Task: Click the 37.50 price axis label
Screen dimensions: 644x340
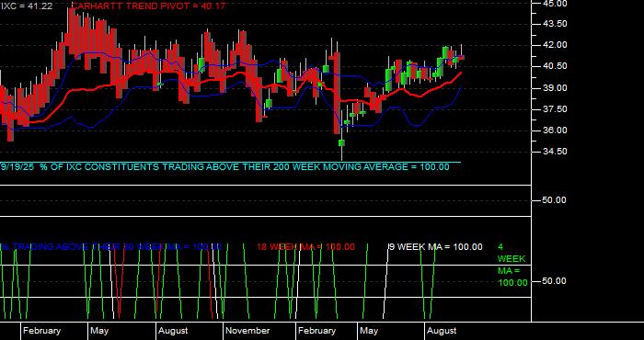Action: point(555,109)
